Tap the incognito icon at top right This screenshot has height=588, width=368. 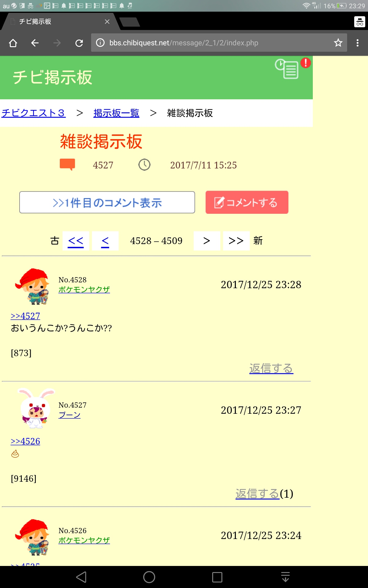point(359,22)
